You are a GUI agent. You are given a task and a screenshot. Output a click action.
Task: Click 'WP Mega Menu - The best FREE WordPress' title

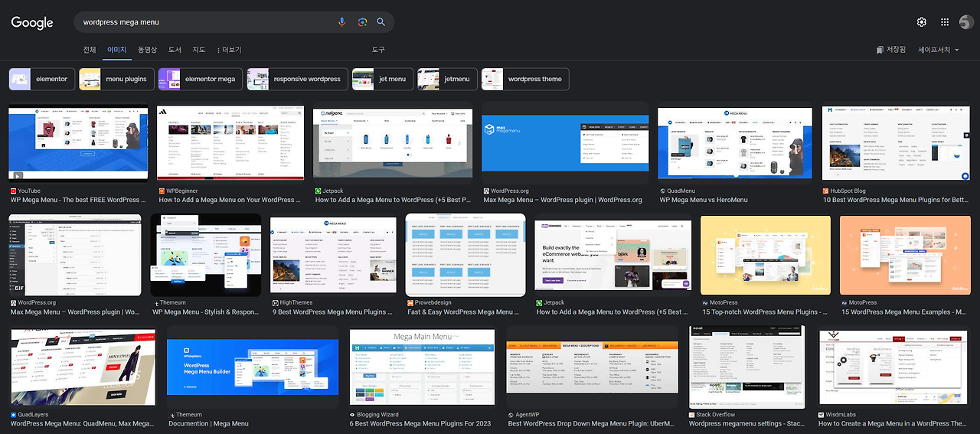click(x=77, y=200)
